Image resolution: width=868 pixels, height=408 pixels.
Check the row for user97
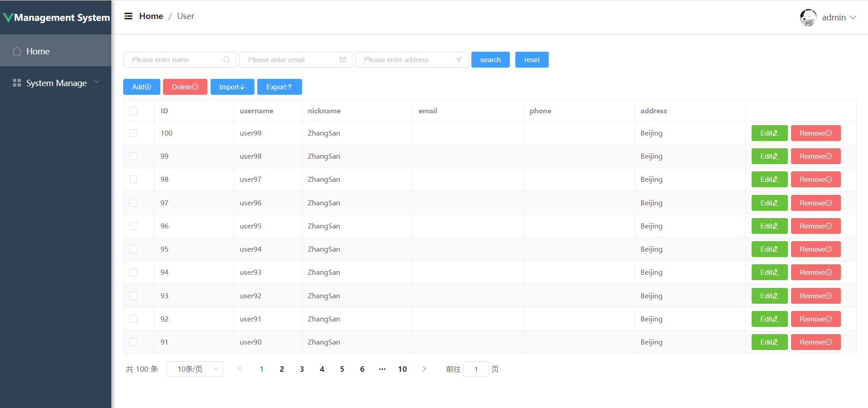[133, 180]
